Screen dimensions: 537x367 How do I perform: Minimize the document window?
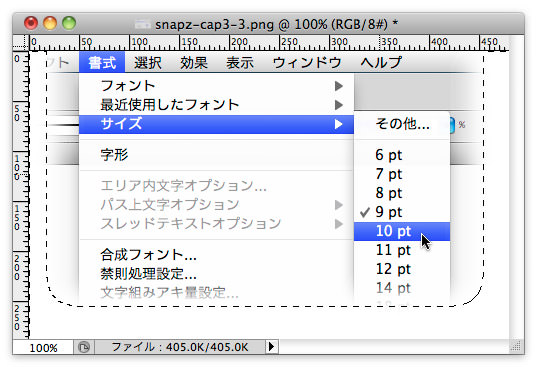pyautogui.click(x=50, y=23)
